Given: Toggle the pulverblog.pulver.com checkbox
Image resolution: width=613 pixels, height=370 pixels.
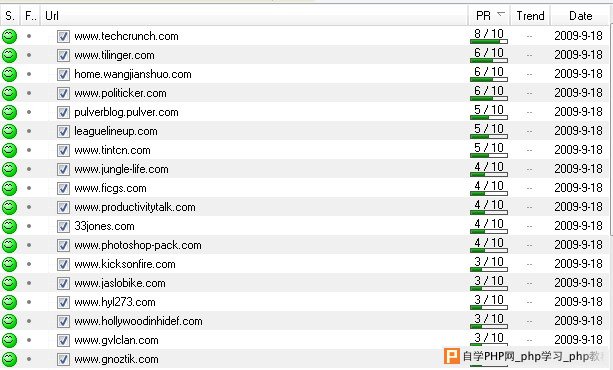Looking at the screenshot, I should click(63, 112).
